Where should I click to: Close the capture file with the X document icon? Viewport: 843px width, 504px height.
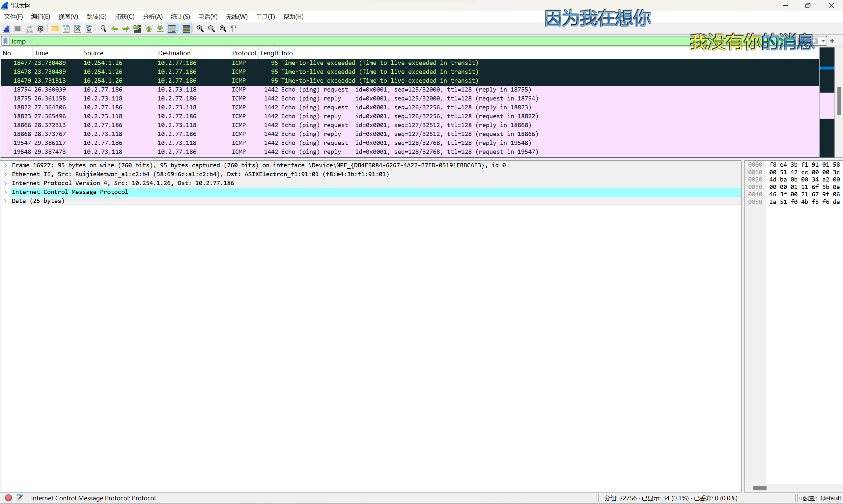[x=78, y=29]
